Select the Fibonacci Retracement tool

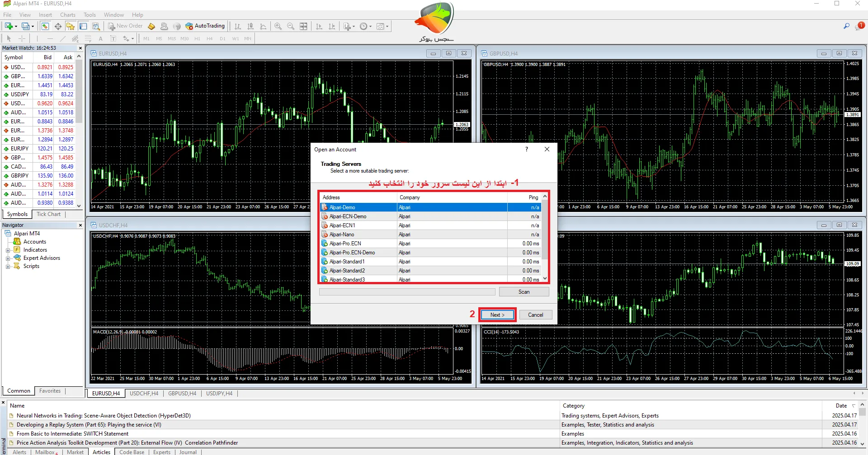(88, 38)
